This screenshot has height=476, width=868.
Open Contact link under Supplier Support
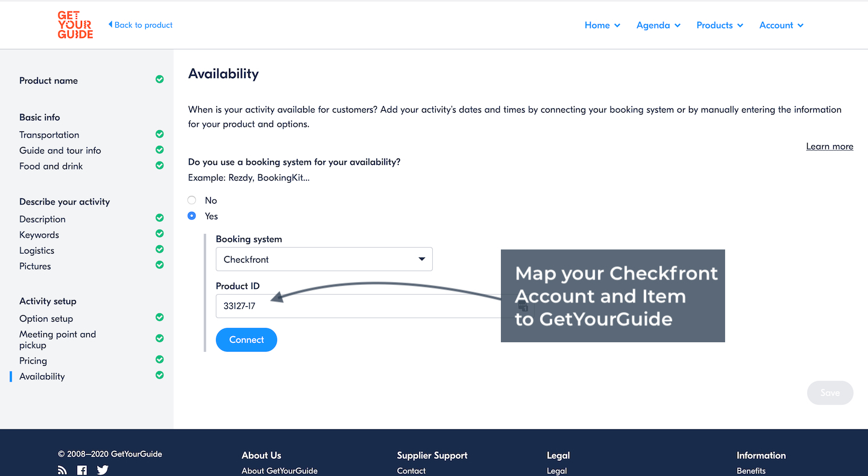[411, 471]
